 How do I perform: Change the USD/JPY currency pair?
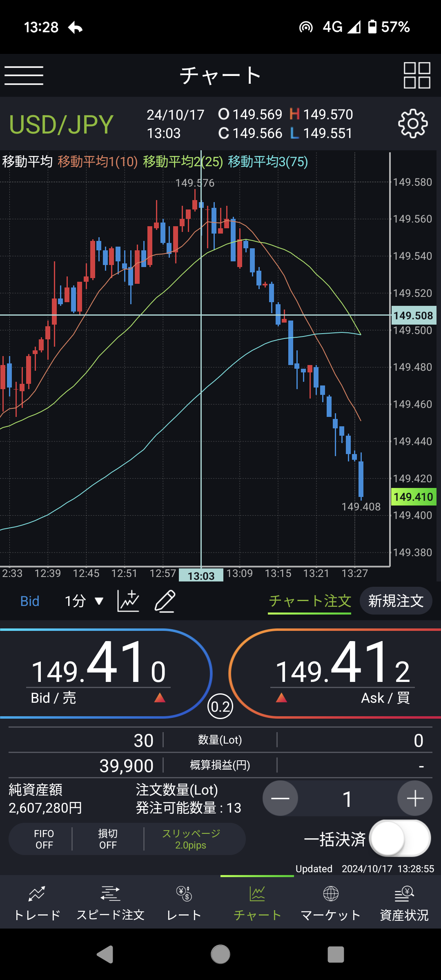[x=61, y=125]
